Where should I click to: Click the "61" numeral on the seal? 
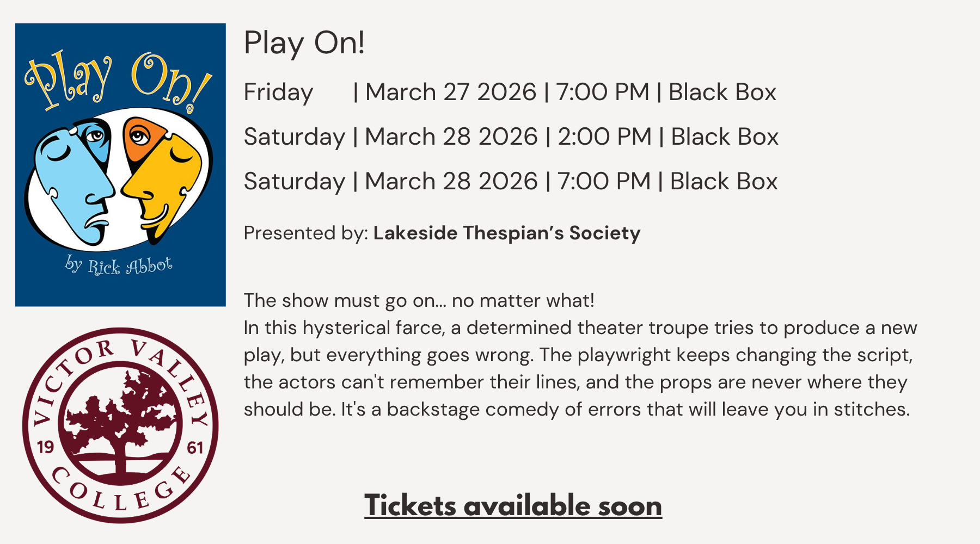(x=195, y=448)
